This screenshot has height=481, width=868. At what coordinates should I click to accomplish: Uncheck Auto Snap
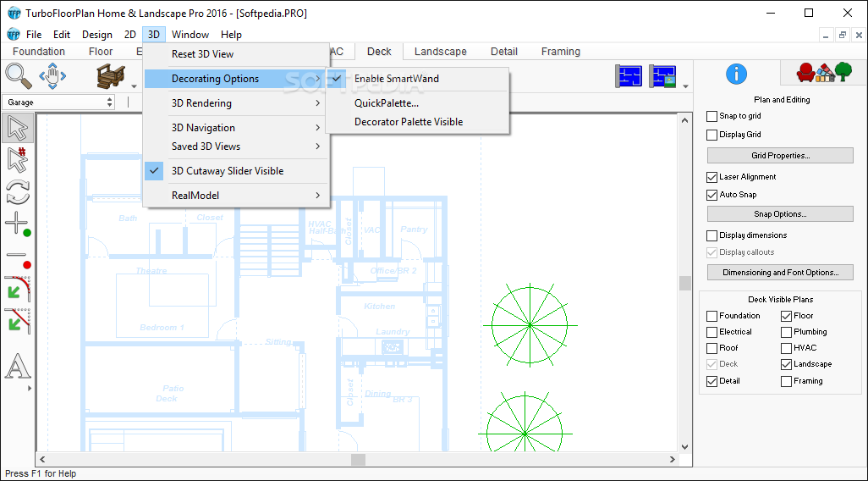point(711,195)
